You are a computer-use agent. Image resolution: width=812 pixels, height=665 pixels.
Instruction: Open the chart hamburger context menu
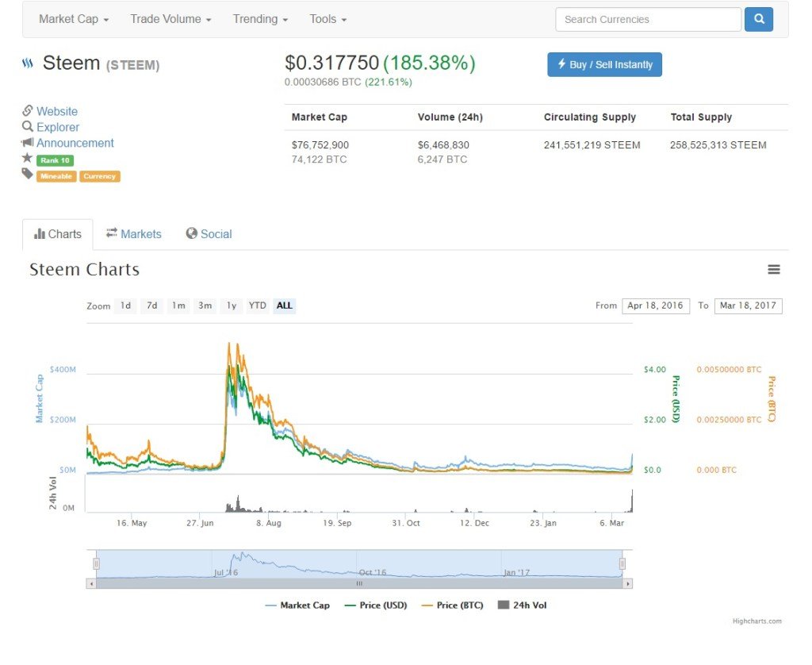(x=774, y=270)
